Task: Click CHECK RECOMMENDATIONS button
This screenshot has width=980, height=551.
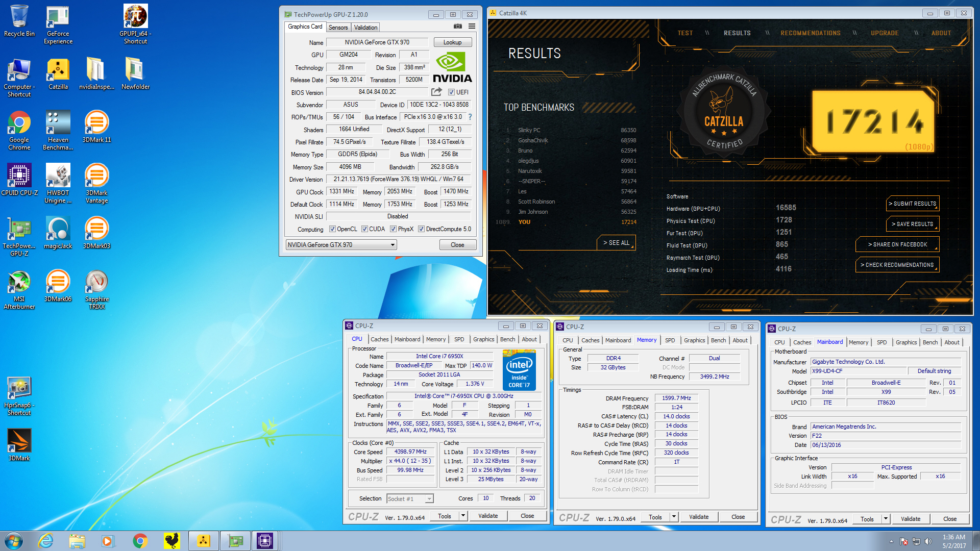Action: (897, 265)
